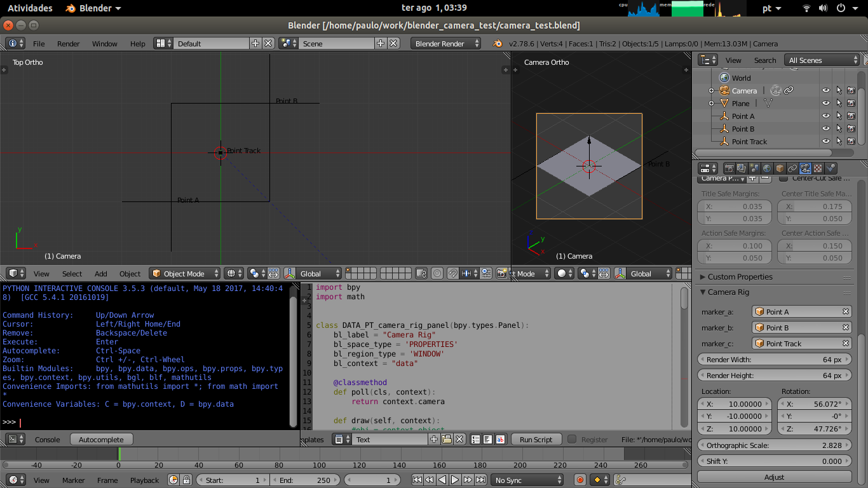
Task: Open the Blender Render engine dropdown
Action: tap(447, 44)
